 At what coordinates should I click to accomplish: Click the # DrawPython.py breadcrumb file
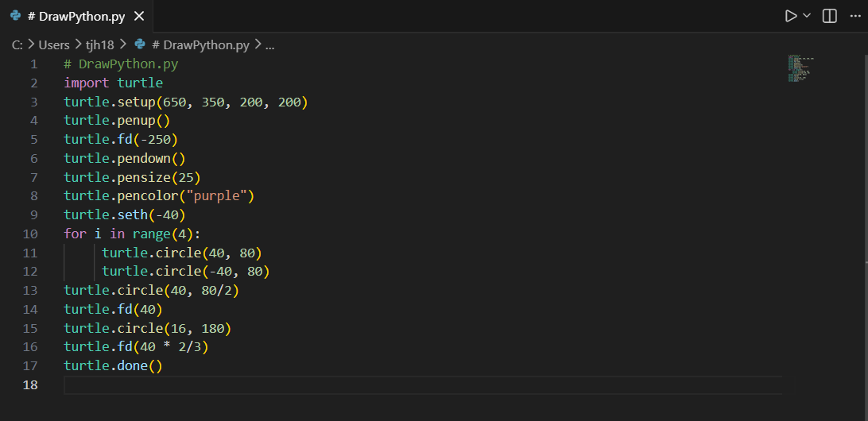coord(200,44)
